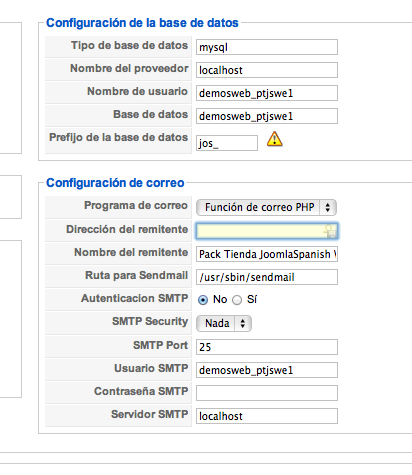
Task: Click the warning icon beside database prefix
Action: pos(275,139)
